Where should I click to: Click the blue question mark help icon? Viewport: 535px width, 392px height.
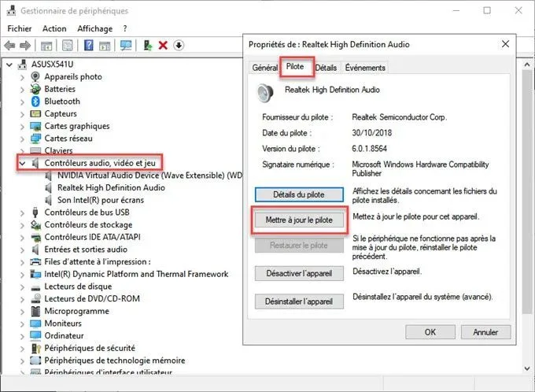[x=88, y=45]
